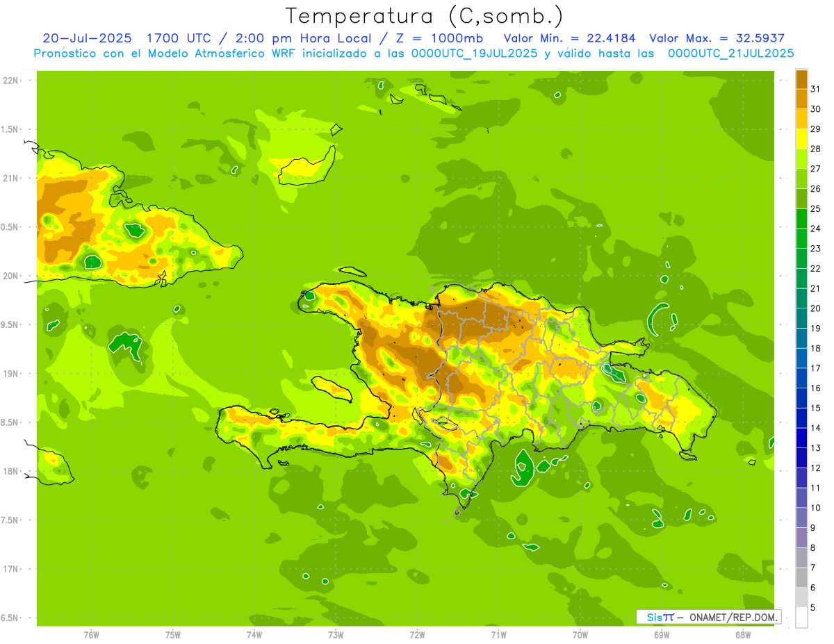
Task: Click the purple legend swatch between 9 and 10
Action: tap(801, 518)
